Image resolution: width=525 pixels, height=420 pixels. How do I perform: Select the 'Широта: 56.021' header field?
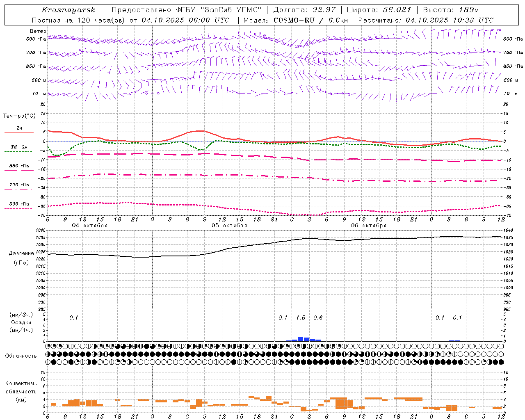tap(379, 10)
